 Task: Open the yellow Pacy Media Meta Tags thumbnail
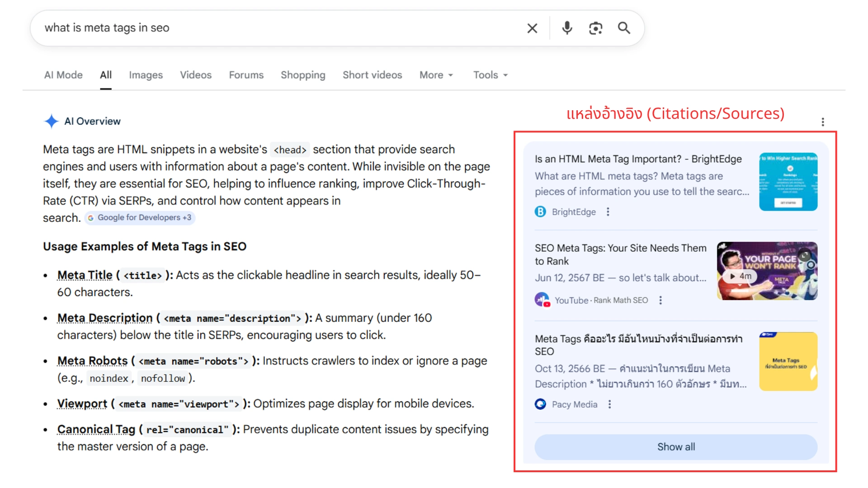788,361
